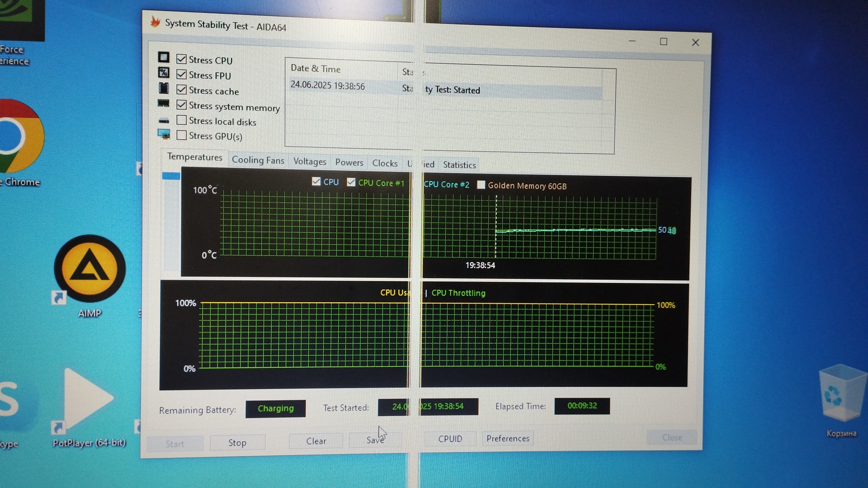Click the memory module icon beside Stress system memory

164,103
